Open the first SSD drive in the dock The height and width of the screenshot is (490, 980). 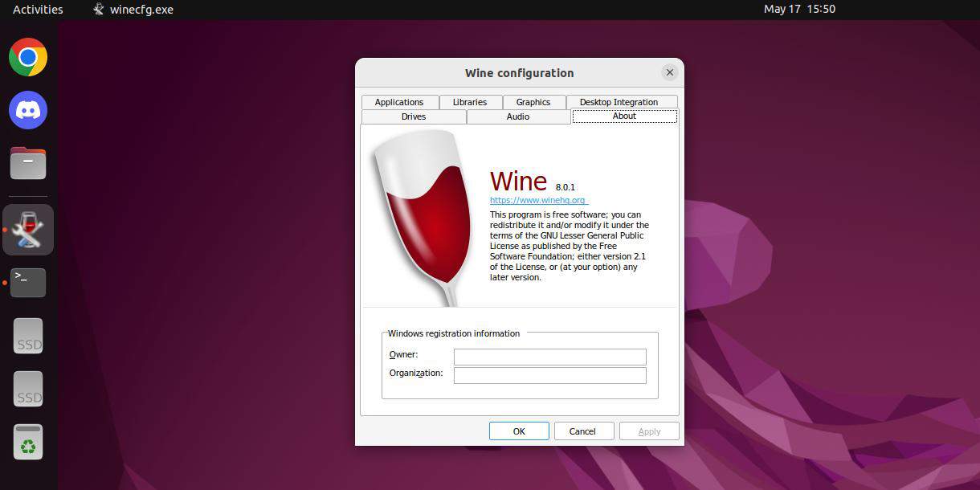click(27, 335)
